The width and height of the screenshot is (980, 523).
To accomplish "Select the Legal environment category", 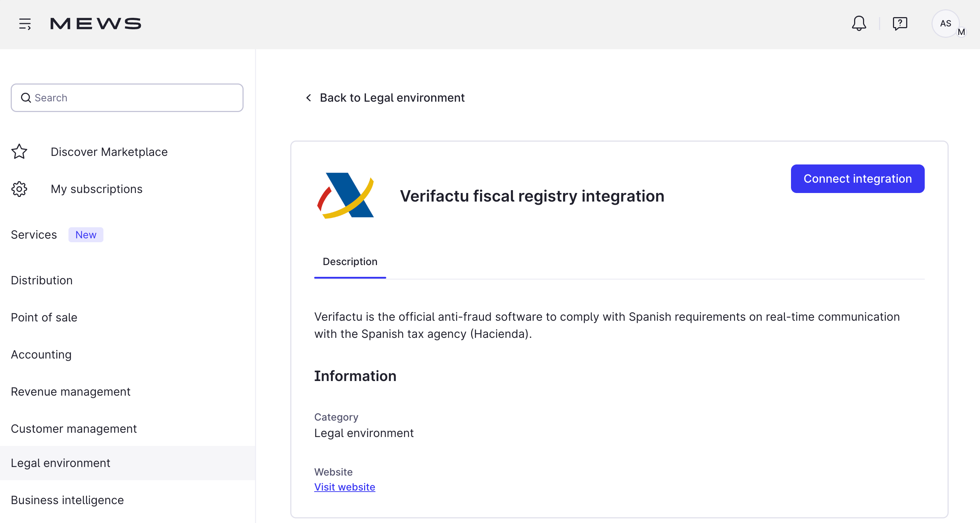I will point(127,463).
